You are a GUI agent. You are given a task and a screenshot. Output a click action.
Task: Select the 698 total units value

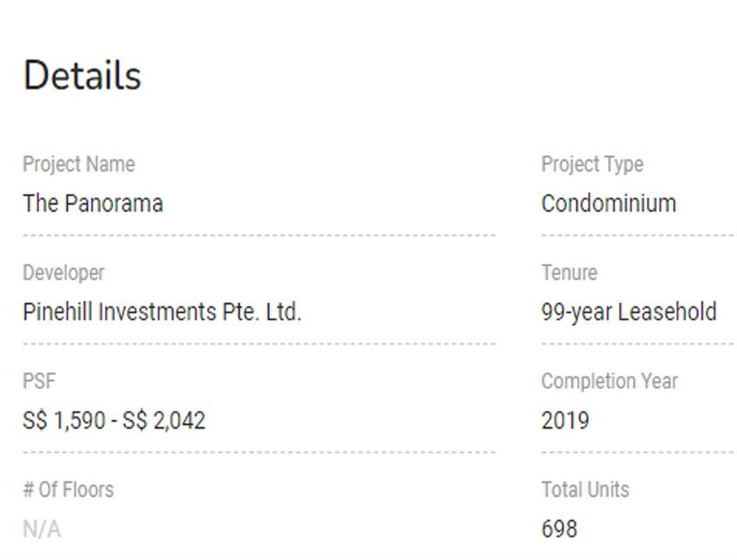click(559, 530)
